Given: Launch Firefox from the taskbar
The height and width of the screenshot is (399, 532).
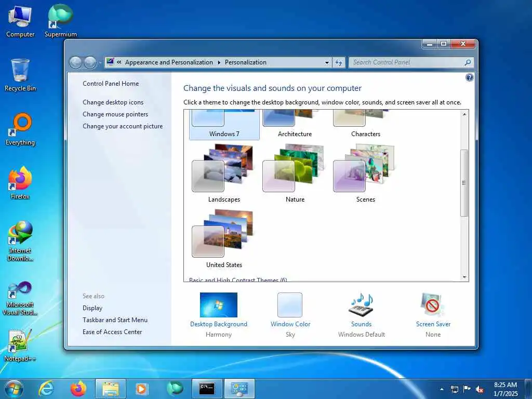Looking at the screenshot, I should tap(78, 389).
